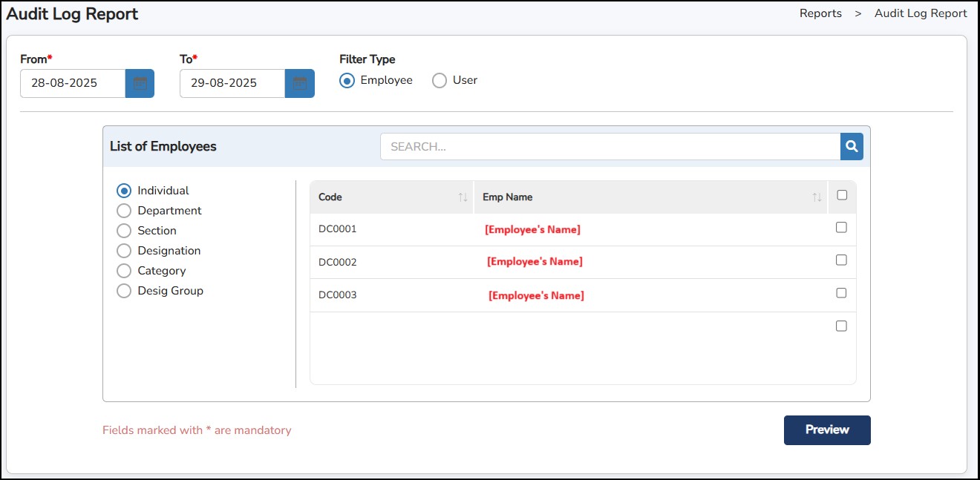980x480 pixels.
Task: Choose the Desig Group option
Action: pos(124,291)
